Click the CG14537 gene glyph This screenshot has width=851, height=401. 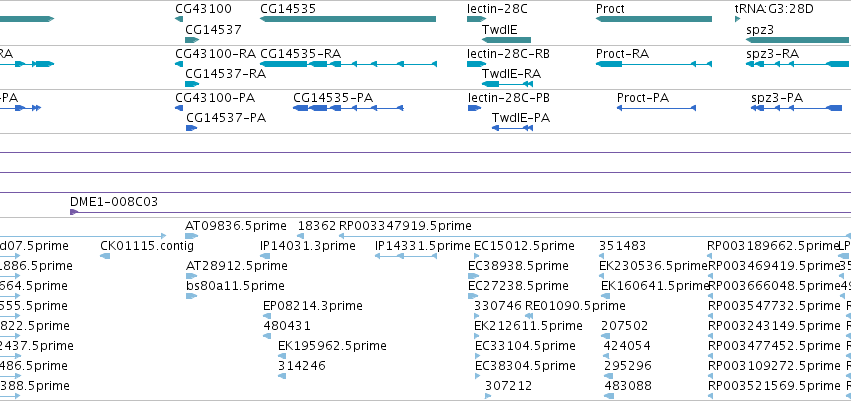click(192, 40)
